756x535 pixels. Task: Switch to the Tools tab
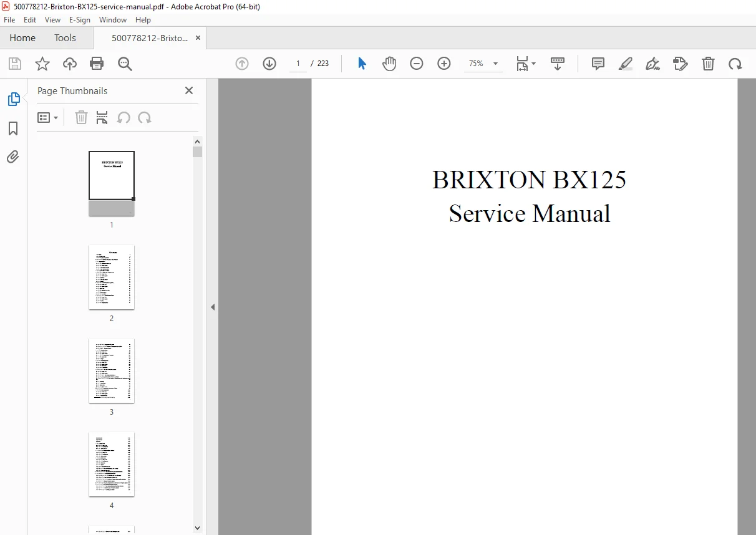[65, 38]
